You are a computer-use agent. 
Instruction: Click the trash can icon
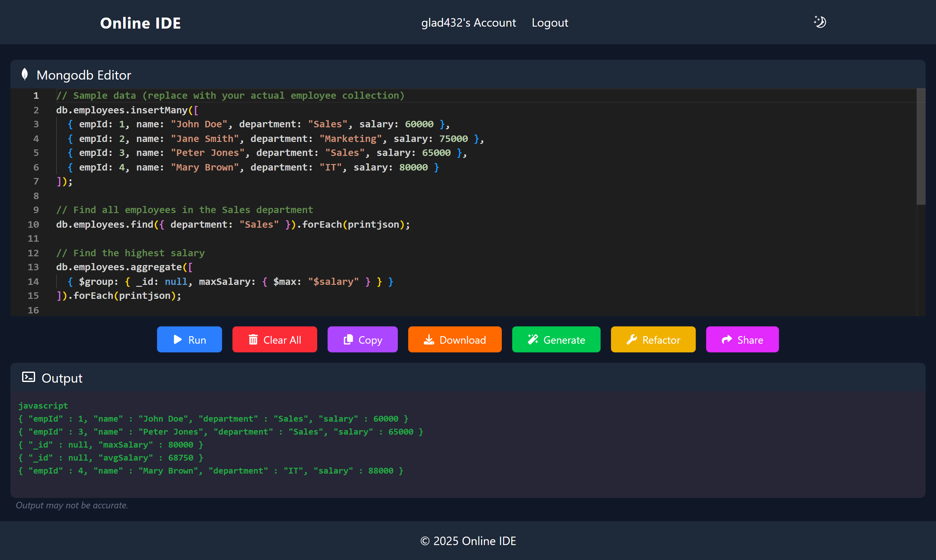pos(253,340)
